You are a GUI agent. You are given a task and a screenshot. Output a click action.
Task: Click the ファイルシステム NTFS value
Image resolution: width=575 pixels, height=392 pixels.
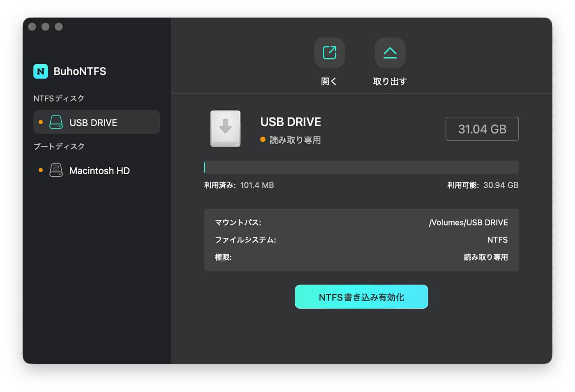point(497,240)
